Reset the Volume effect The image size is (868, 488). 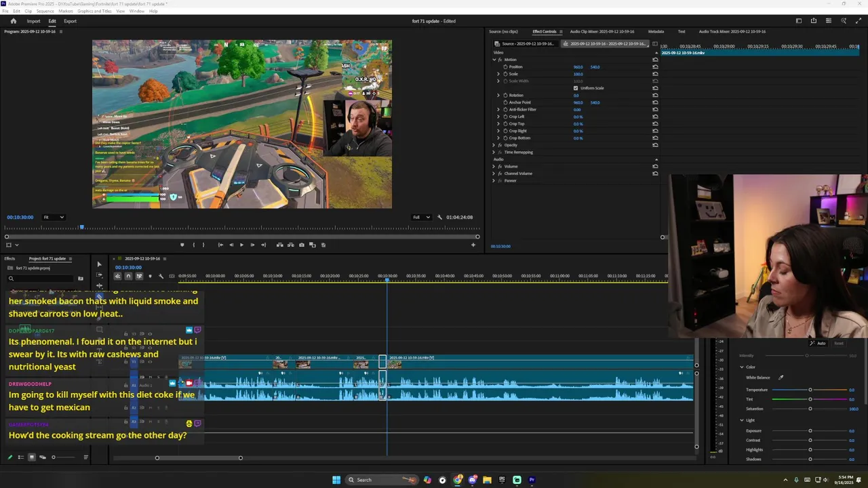tap(655, 166)
